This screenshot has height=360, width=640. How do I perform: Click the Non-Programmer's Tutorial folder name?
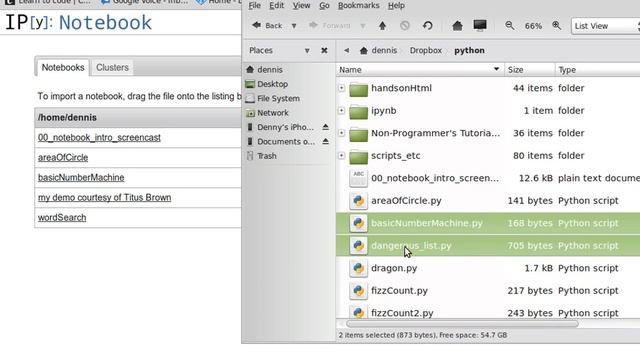[x=435, y=133]
